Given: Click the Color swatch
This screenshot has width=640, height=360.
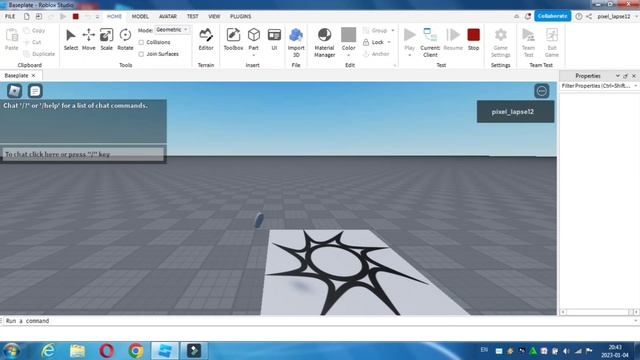Looking at the screenshot, I should [349, 35].
